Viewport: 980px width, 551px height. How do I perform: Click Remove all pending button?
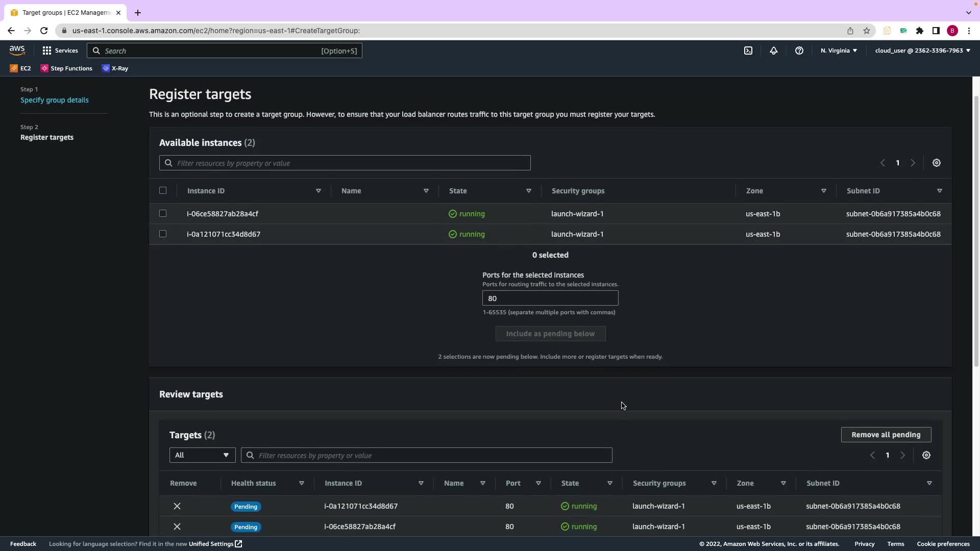pyautogui.click(x=886, y=435)
